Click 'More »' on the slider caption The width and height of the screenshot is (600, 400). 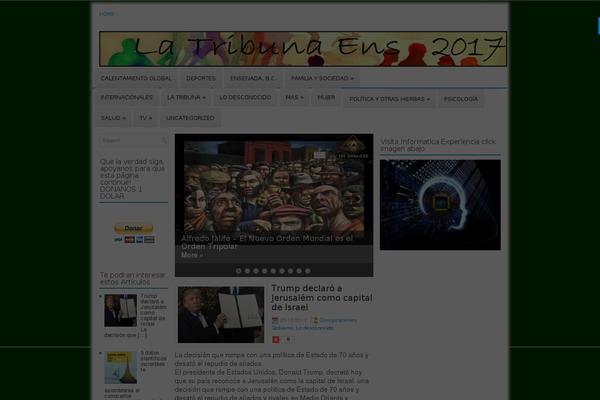point(192,255)
